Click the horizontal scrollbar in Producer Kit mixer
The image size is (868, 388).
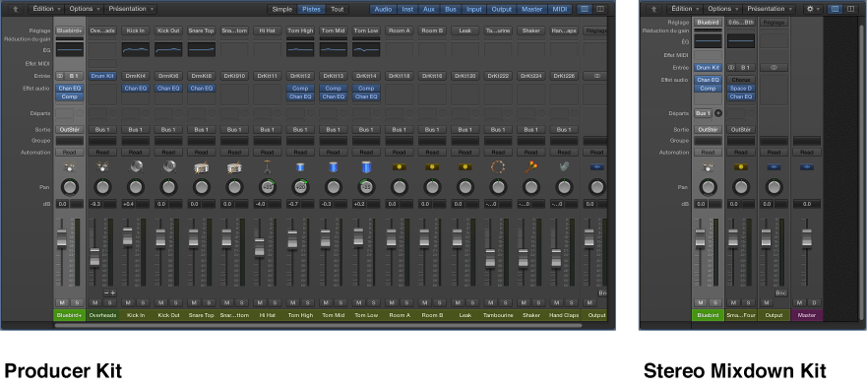pyautogui.click(x=318, y=325)
